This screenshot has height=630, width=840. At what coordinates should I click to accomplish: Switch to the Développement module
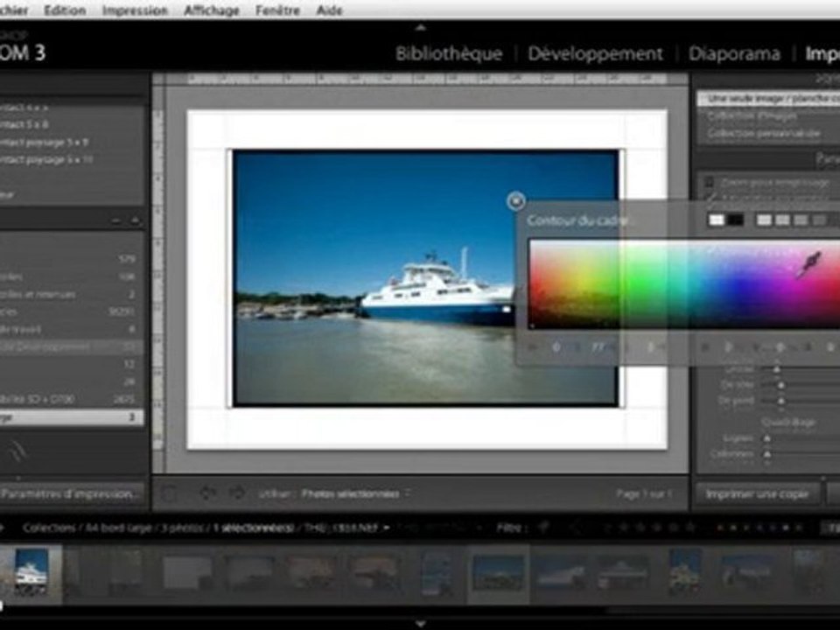click(x=595, y=53)
